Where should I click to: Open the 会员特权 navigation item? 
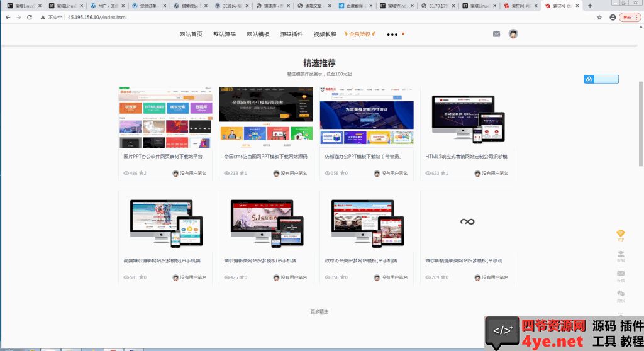click(x=362, y=35)
